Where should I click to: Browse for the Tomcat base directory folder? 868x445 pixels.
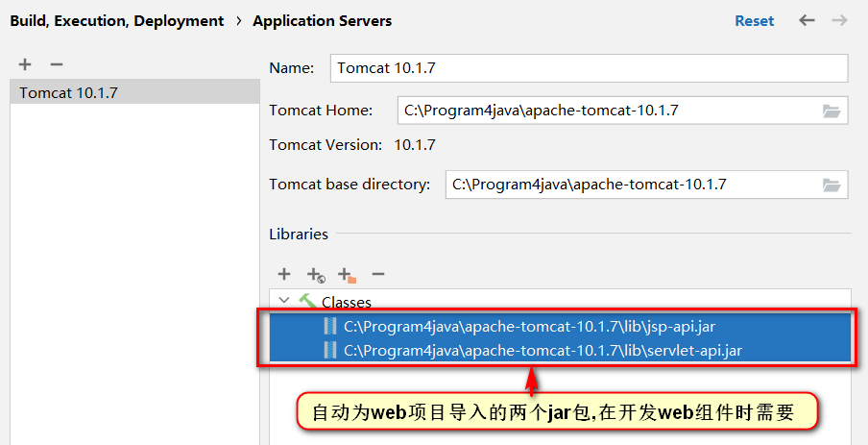tap(832, 185)
